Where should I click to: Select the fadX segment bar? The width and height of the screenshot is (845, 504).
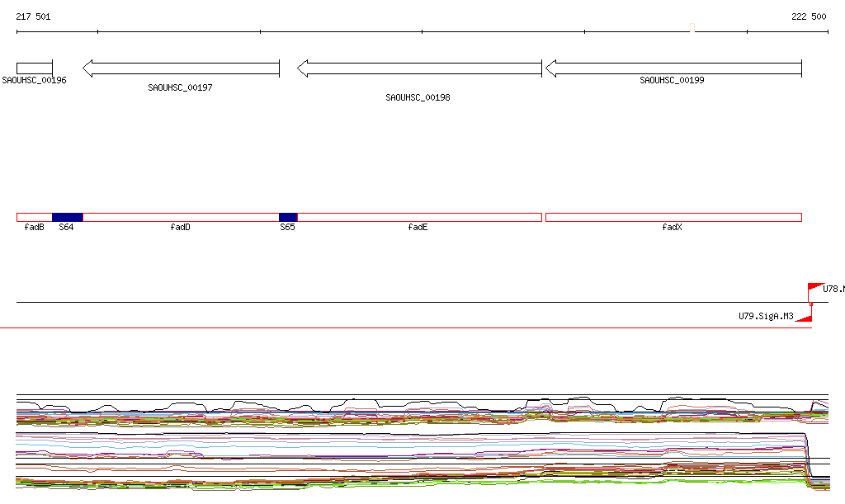pos(673,217)
